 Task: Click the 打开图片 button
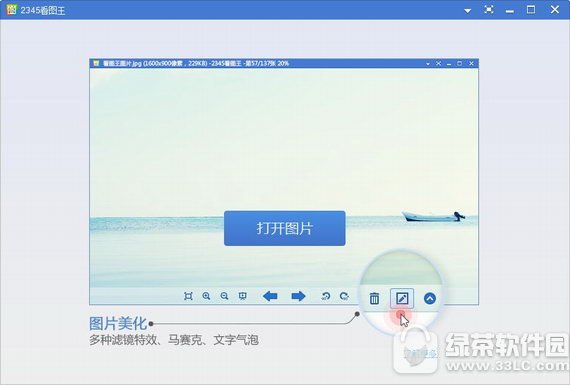click(x=285, y=228)
